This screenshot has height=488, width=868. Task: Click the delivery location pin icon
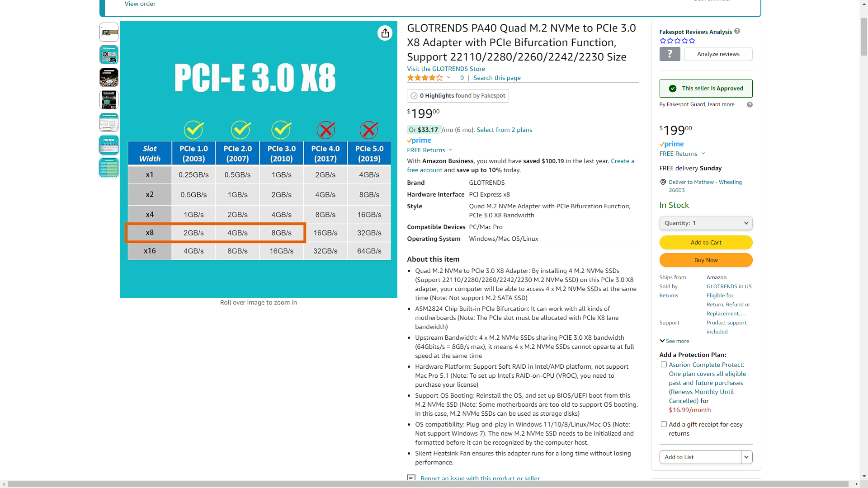pos(663,182)
